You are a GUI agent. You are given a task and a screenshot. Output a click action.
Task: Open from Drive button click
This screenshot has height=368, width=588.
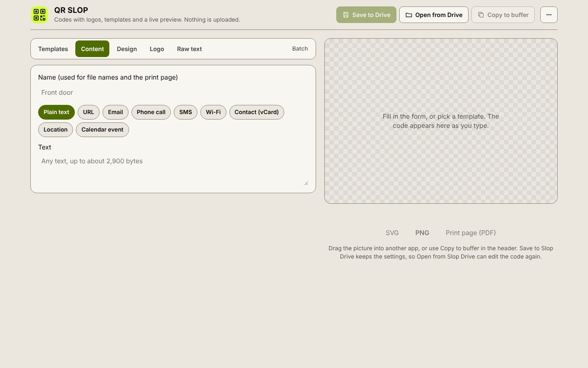coord(434,15)
